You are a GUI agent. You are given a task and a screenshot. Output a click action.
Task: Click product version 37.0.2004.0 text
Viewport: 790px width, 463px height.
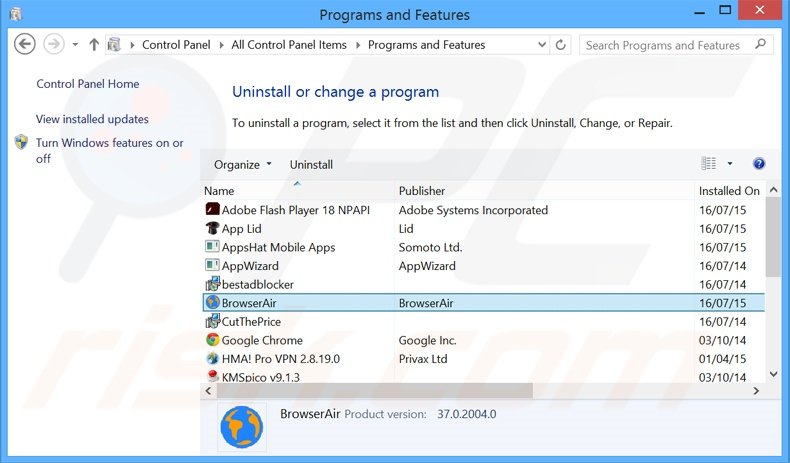467,414
